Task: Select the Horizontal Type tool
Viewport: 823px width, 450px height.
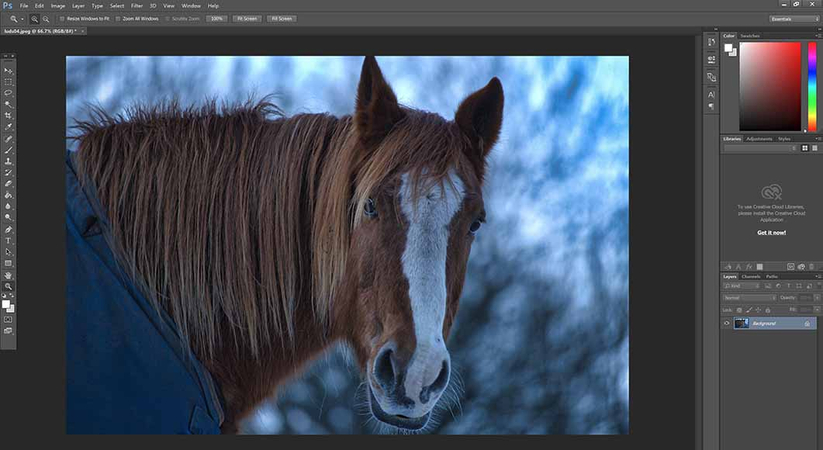Action: tap(8, 241)
